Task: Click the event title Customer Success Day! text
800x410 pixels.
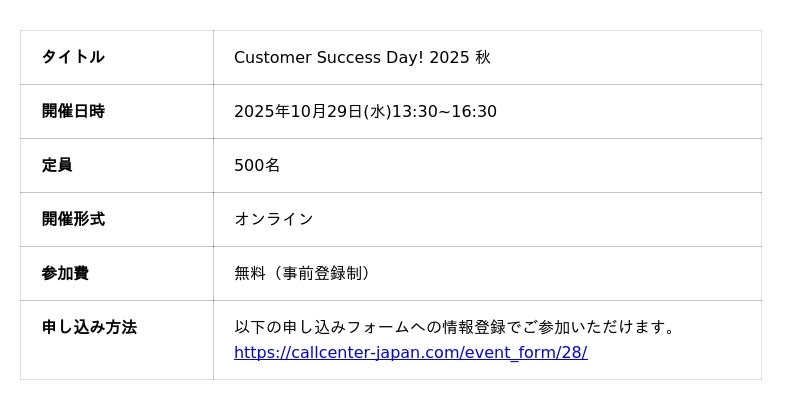Action: pyautogui.click(x=329, y=57)
